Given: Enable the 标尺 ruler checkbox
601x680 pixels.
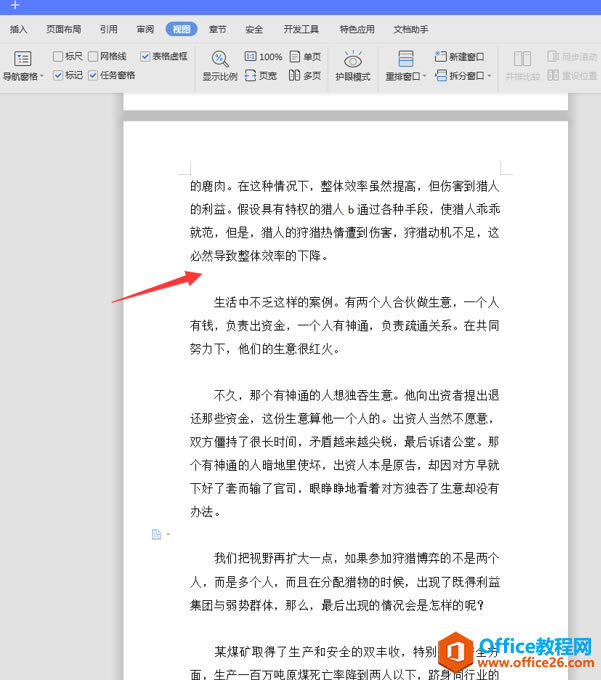Looking at the screenshot, I should coord(58,56).
